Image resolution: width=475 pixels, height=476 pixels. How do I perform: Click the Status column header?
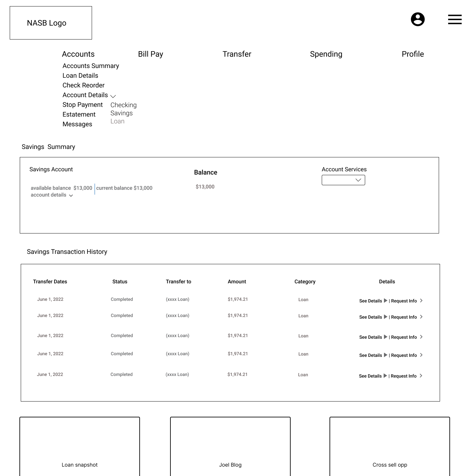[x=120, y=282]
